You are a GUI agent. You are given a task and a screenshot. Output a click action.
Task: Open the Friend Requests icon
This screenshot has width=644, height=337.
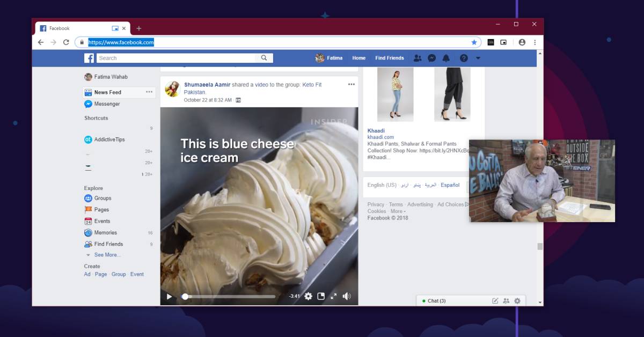[x=418, y=58]
